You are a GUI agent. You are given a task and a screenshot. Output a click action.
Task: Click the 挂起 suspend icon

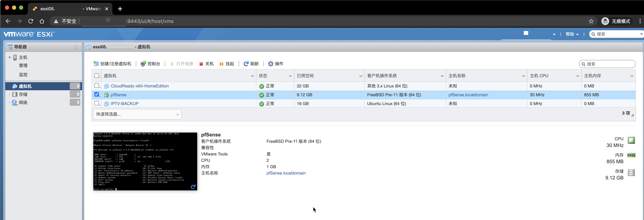[221, 64]
